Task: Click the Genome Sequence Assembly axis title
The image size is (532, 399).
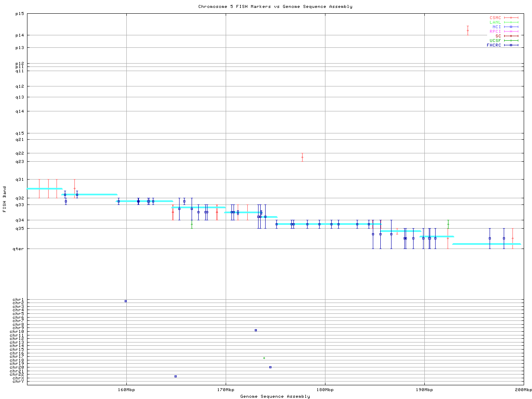Action: click(275, 397)
